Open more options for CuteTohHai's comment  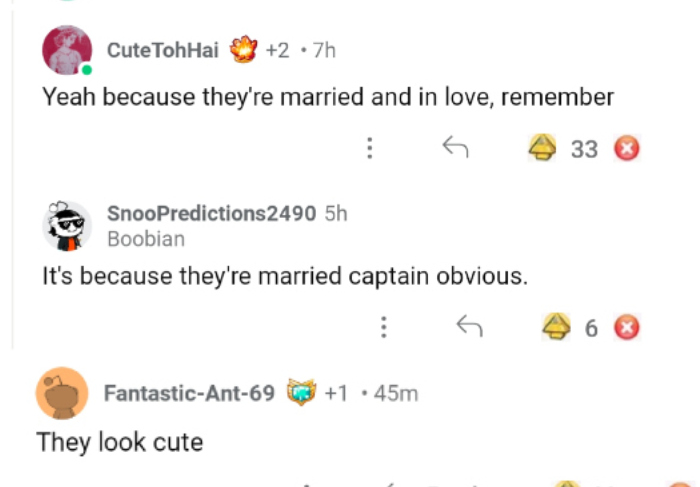click(370, 149)
